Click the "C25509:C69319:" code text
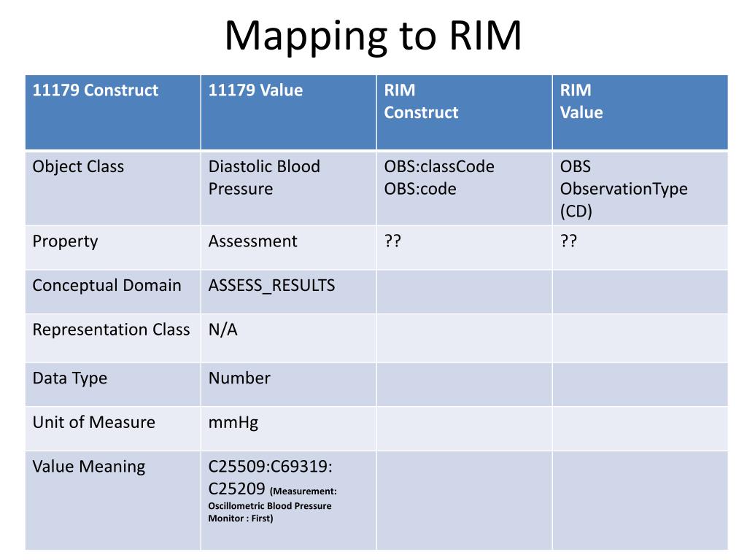747x560 pixels. click(270, 466)
